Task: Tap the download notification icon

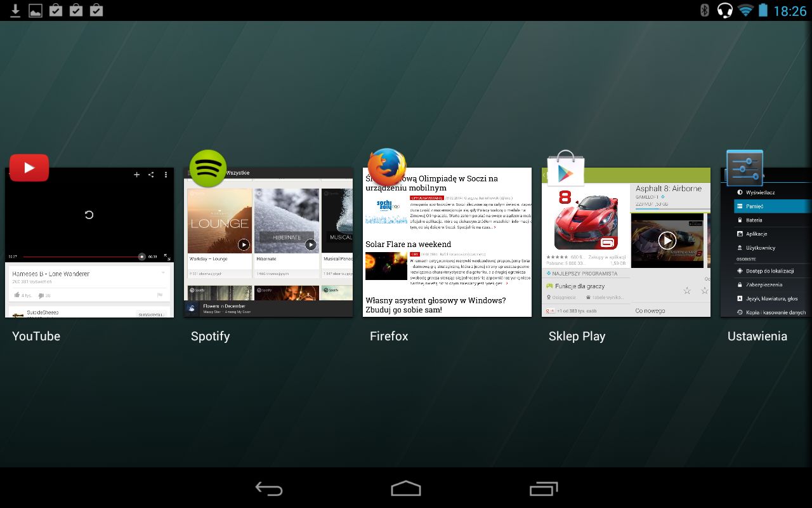Action: [x=15, y=10]
